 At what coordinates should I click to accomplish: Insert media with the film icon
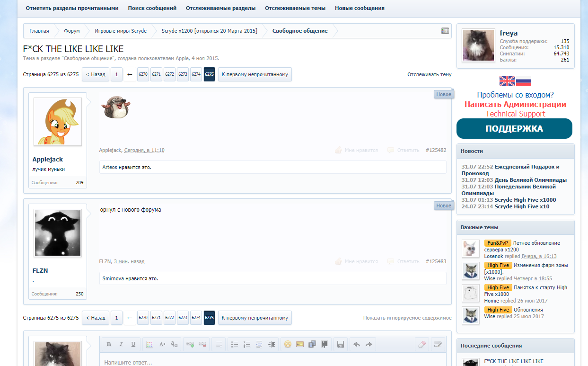click(312, 344)
